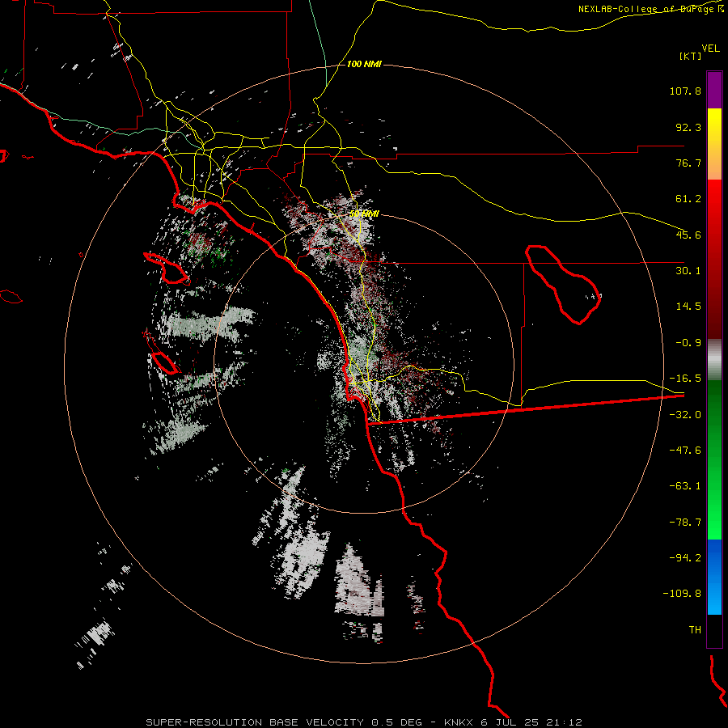Click the gray near-zero segment of color bar
728x728 pixels.
[714, 360]
